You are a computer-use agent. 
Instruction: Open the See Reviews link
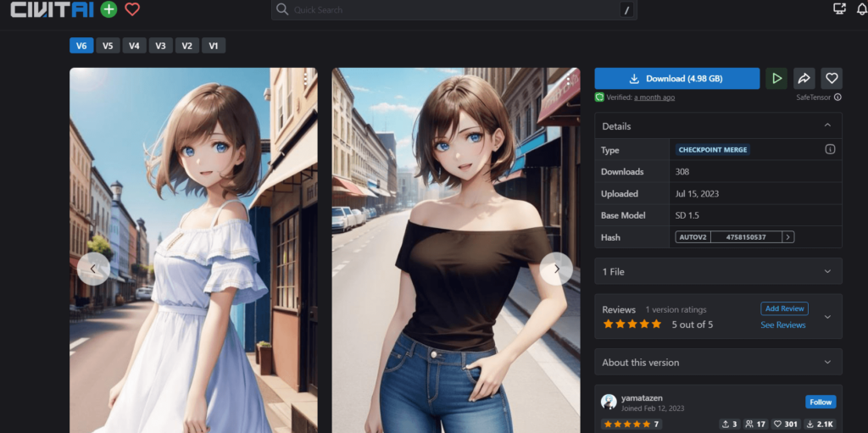click(x=782, y=325)
